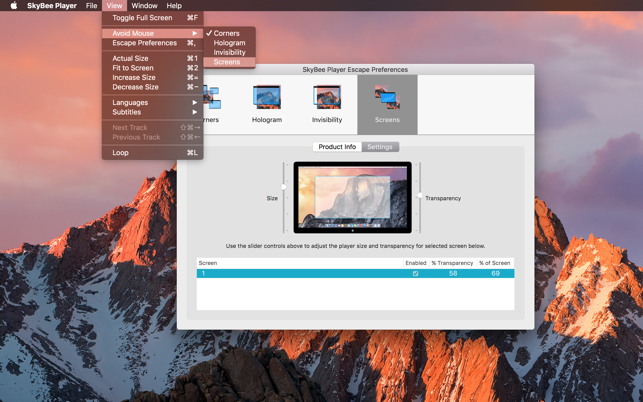The image size is (643, 402).
Task: Toggle the checked Corners submenu option
Action: coord(229,33)
